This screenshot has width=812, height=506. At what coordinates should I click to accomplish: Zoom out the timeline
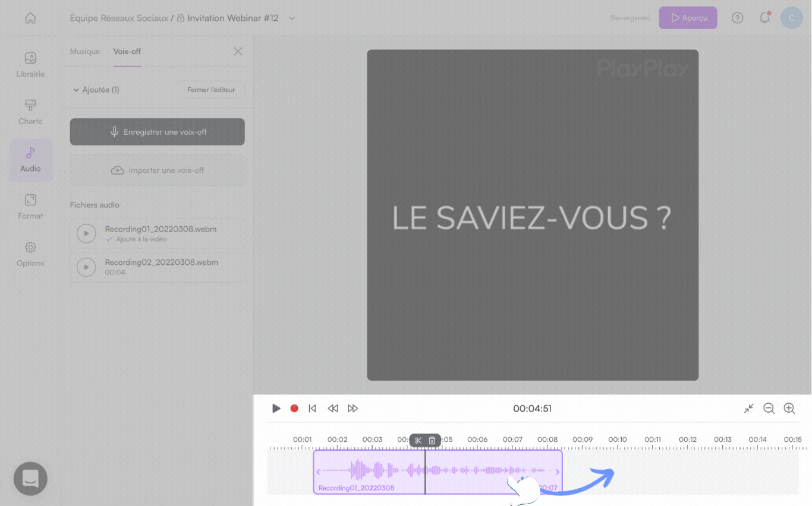[769, 409]
